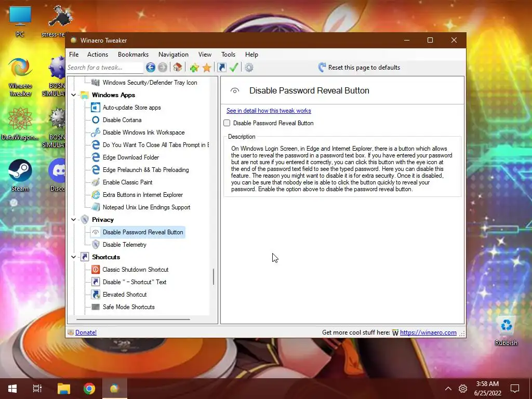532x399 pixels.
Task: Select 'Edge Prelaunch && Tab Preloading' item
Action: [x=146, y=170]
